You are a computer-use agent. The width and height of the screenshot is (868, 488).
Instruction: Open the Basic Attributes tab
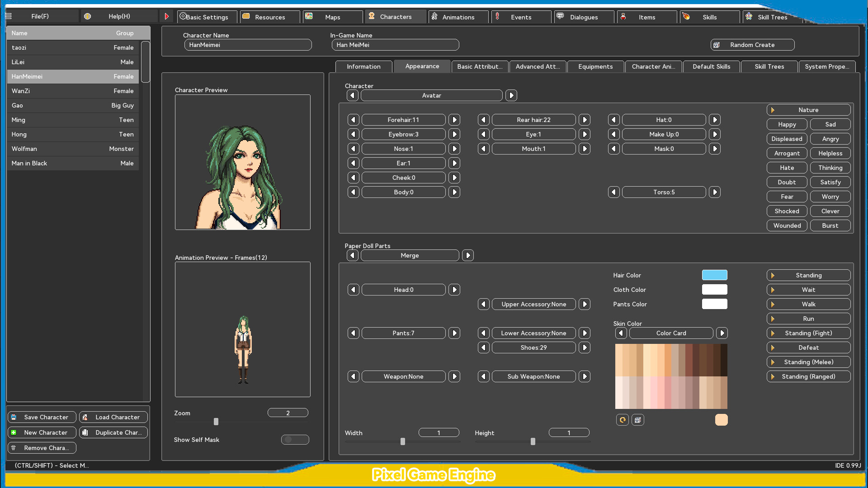pos(479,66)
